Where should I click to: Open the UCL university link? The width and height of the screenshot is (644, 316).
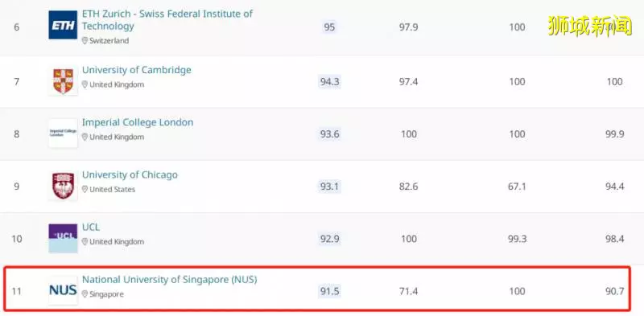click(91, 227)
